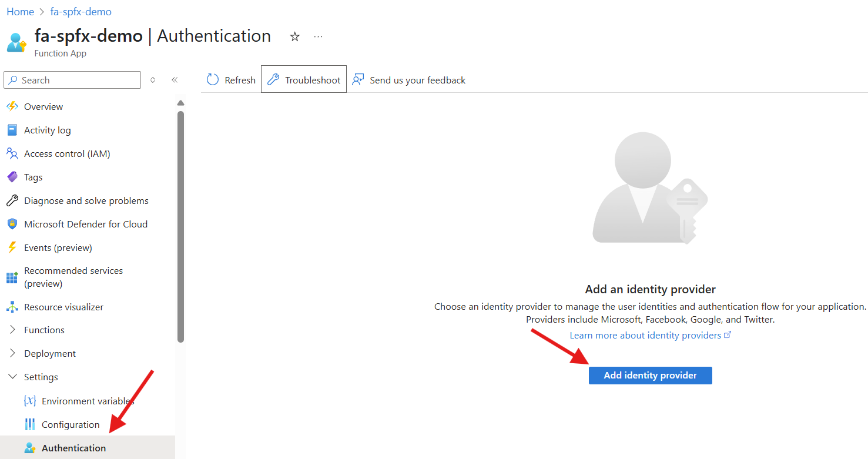Viewport: 868px width, 459px height.
Task: Click the external link icon after Learn more
Action: (x=728, y=335)
